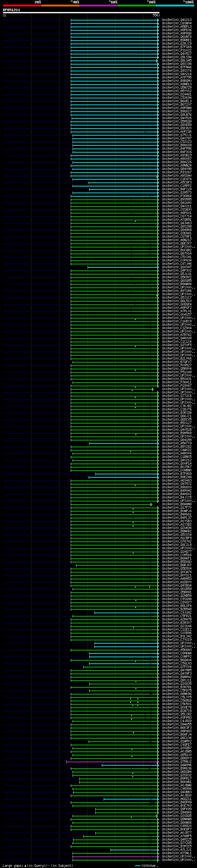Select hit label UniRef100_Q5XXS4
The image size is (197, 868).
click(177, 535)
